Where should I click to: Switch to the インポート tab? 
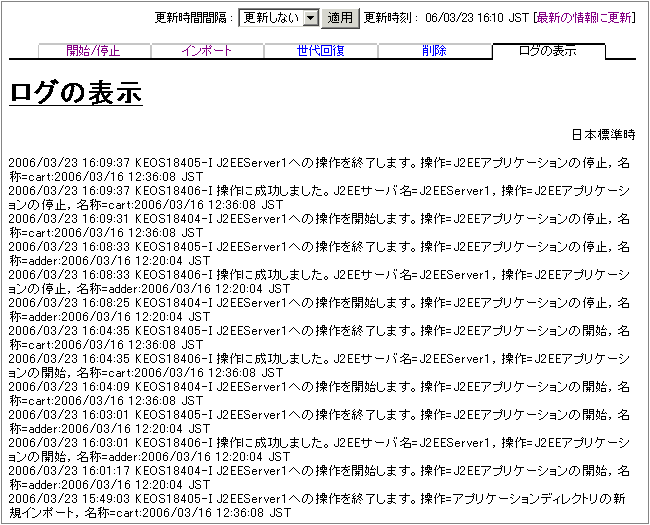coord(206,51)
